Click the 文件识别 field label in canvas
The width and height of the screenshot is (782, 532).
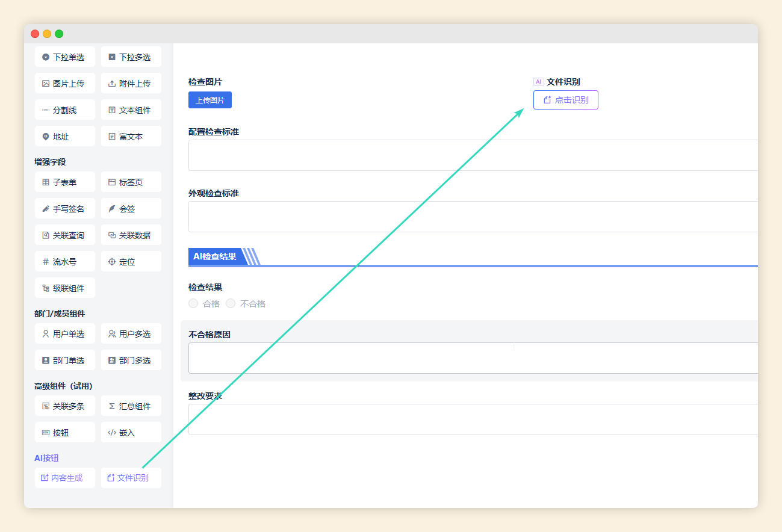(563, 82)
